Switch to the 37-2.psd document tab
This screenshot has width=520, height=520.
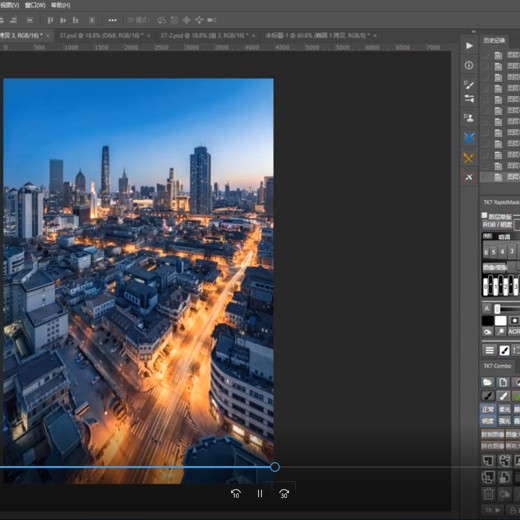click(x=204, y=35)
